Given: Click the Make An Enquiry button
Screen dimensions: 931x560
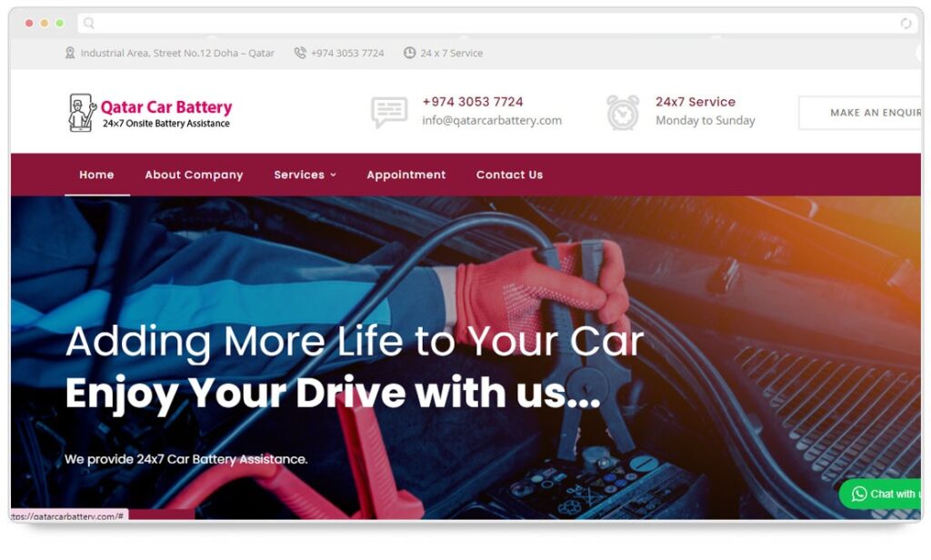Looking at the screenshot, I should tap(861, 112).
